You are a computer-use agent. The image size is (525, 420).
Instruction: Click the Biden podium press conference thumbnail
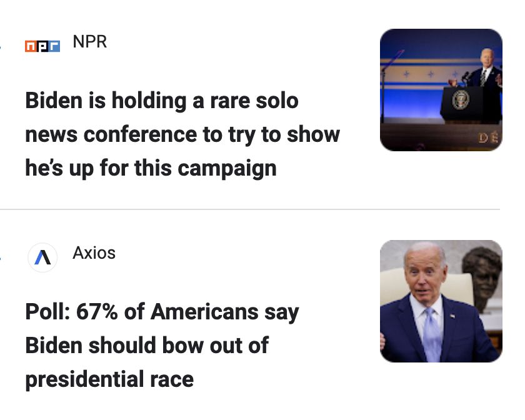(x=441, y=89)
